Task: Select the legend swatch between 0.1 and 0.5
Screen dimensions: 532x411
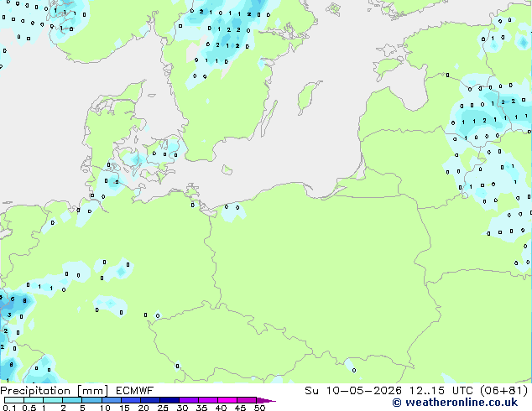Action: point(14,400)
